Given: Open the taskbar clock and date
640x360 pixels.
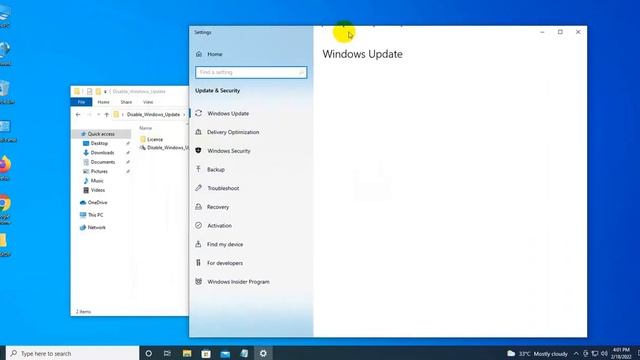Looking at the screenshot, I should 621,353.
